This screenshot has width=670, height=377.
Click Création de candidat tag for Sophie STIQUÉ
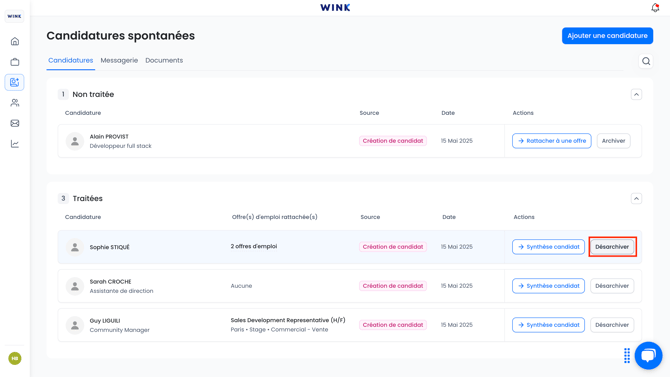coord(393,247)
